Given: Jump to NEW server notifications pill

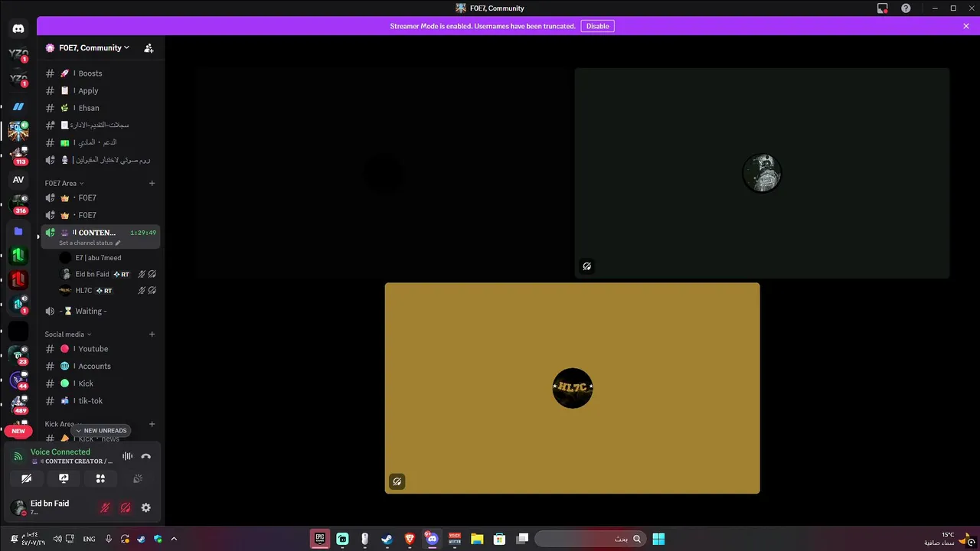Looking at the screenshot, I should 18,431.
